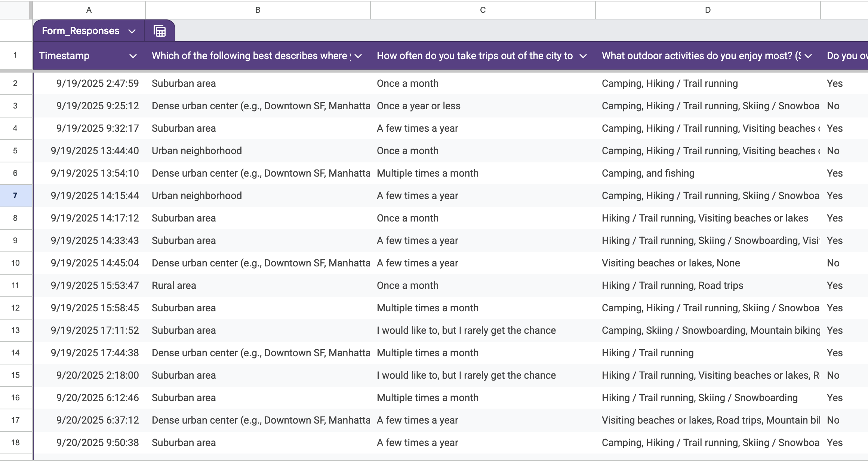
Task: Select column A header
Action: pos(89,10)
